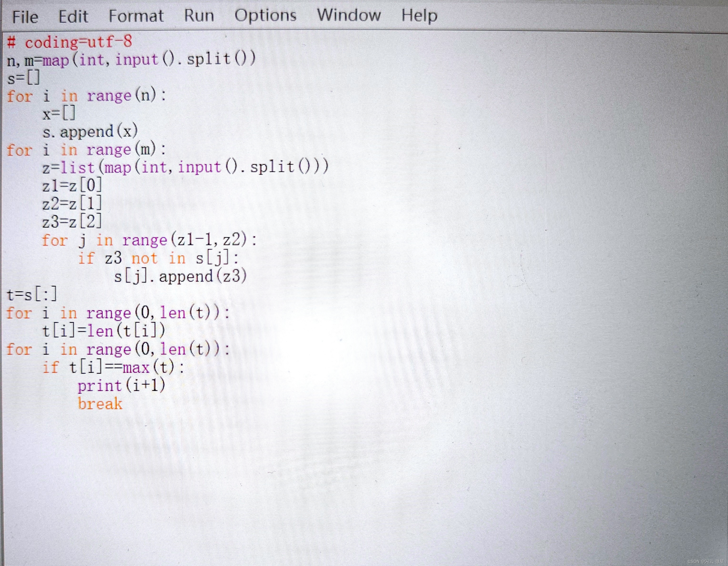Image resolution: width=728 pixels, height=566 pixels.
Task: Click the 'z2=z[1]' code line
Action: (72, 203)
